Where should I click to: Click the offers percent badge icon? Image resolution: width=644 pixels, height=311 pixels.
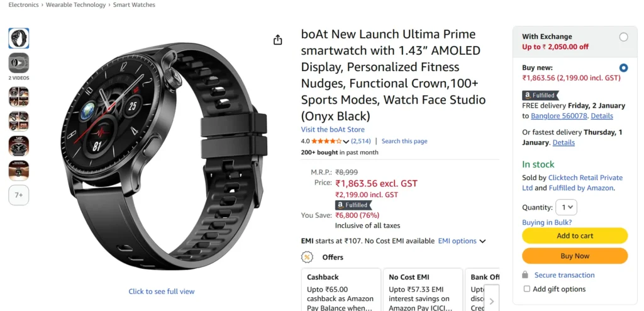(x=307, y=257)
